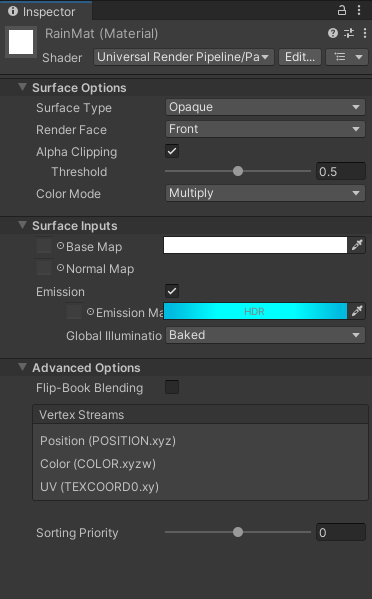
Task: Click the Alpha Clipping label
Action: pos(77,152)
